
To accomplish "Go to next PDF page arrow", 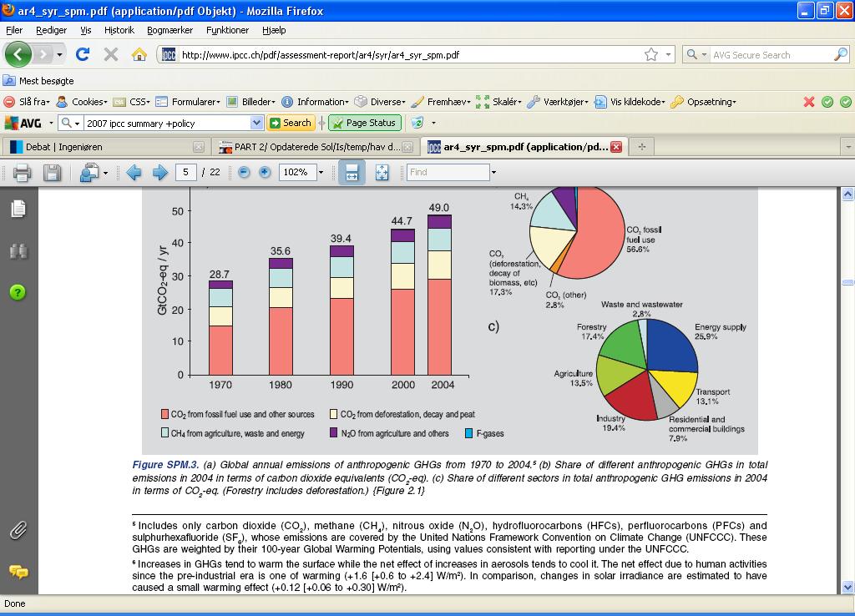I will pyautogui.click(x=159, y=173).
